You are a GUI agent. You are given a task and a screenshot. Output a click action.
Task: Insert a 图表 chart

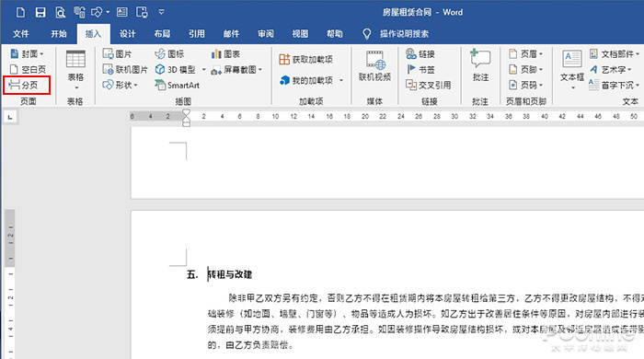click(x=225, y=53)
